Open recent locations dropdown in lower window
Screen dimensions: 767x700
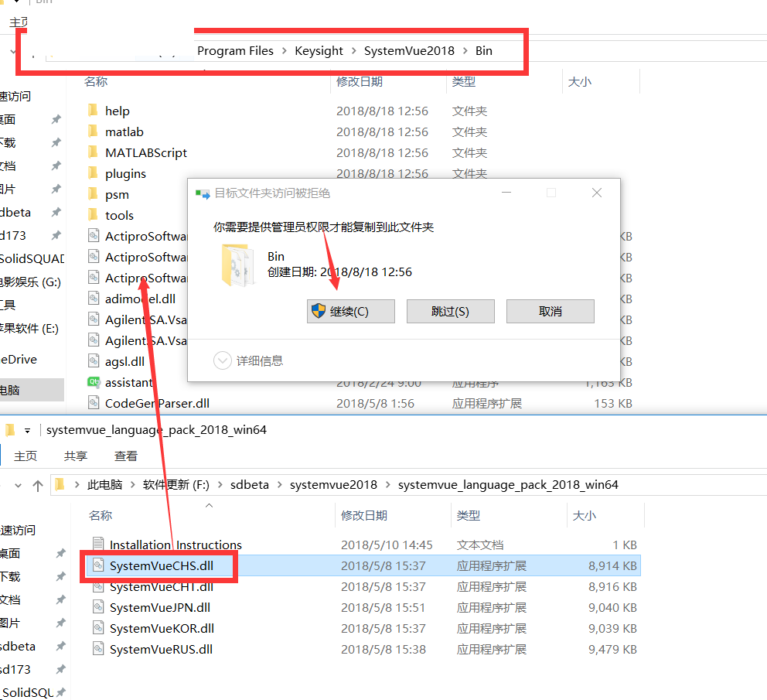pyautogui.click(x=18, y=486)
